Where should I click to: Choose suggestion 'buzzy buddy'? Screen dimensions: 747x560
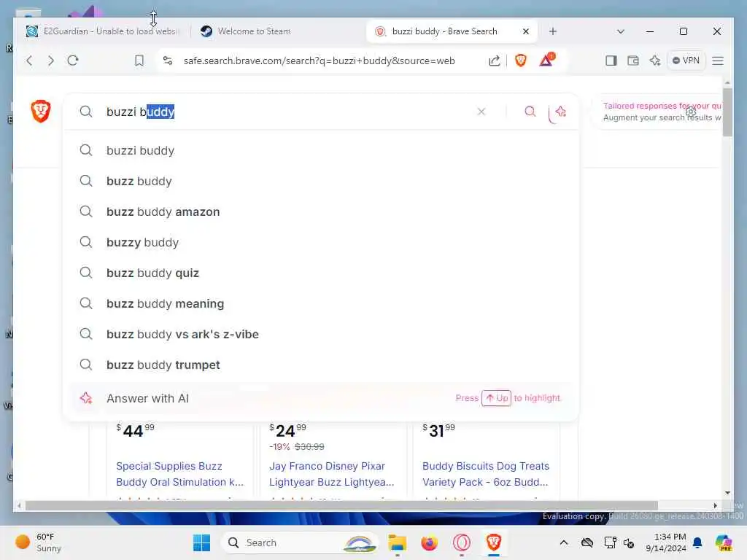[x=321, y=242]
